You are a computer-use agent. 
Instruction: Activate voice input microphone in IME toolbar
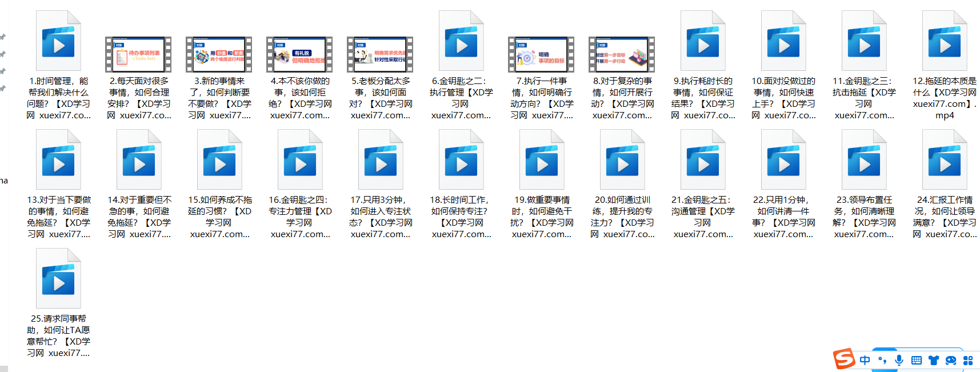tap(899, 360)
